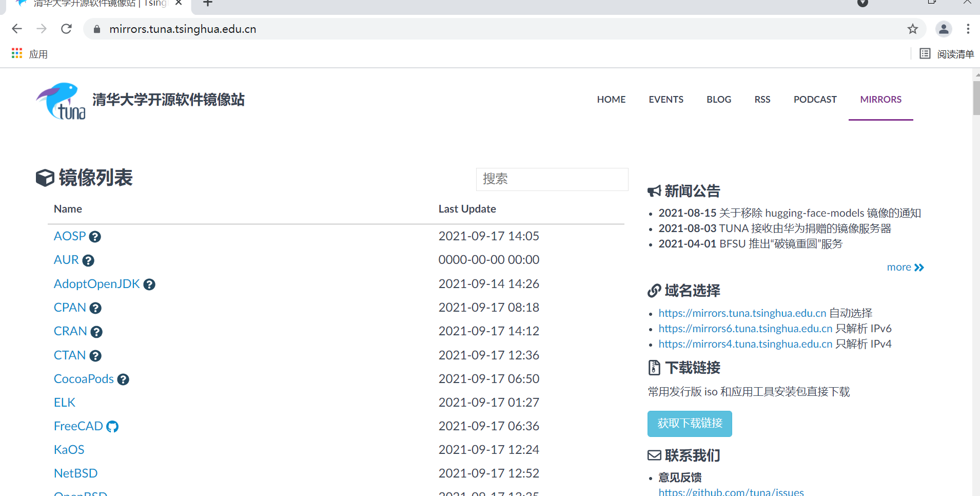Click the help icon next to CRAN
This screenshot has width=980, height=496.
coord(96,332)
